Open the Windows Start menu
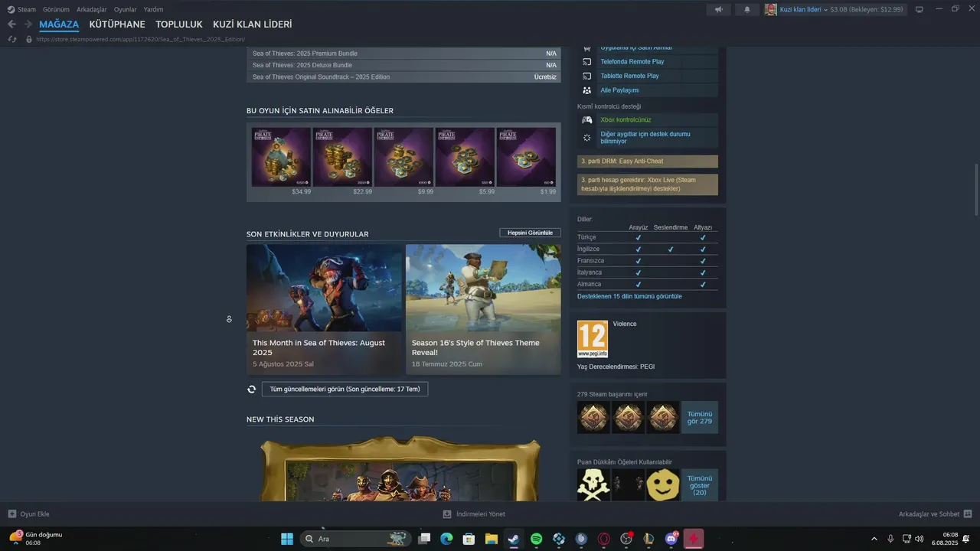This screenshot has width=980, height=551. coord(287,539)
